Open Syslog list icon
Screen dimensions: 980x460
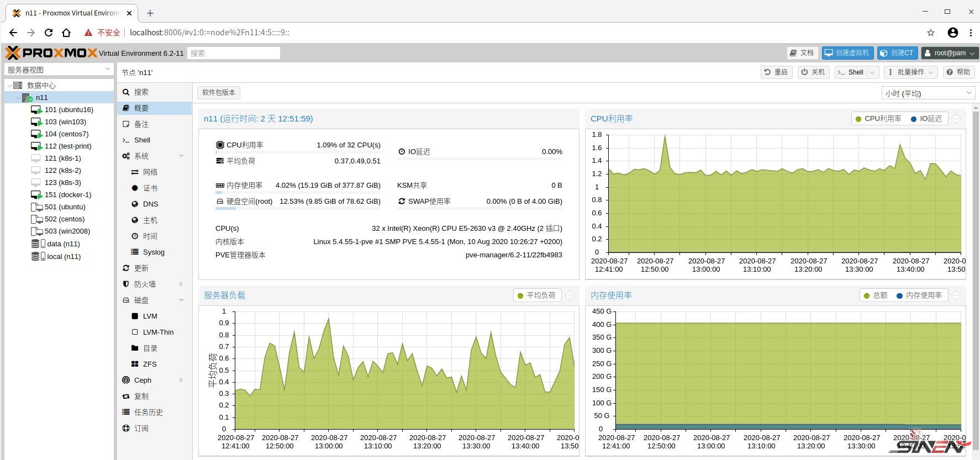(x=135, y=252)
